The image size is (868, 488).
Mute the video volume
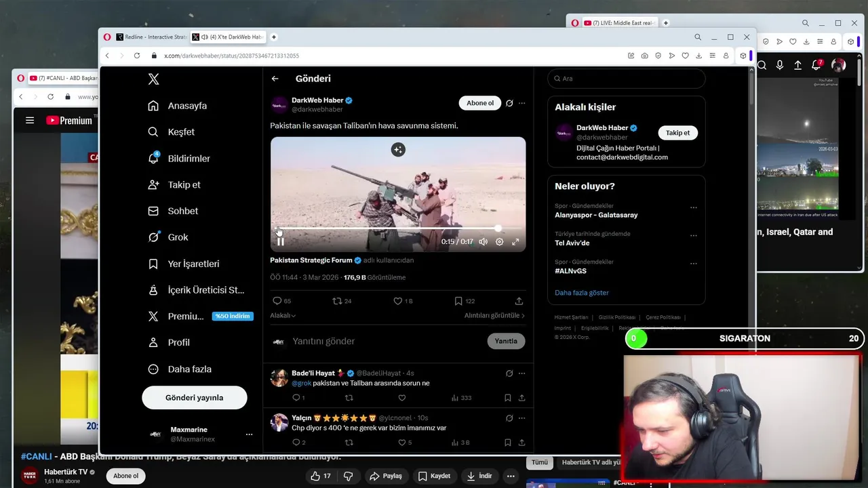(483, 241)
